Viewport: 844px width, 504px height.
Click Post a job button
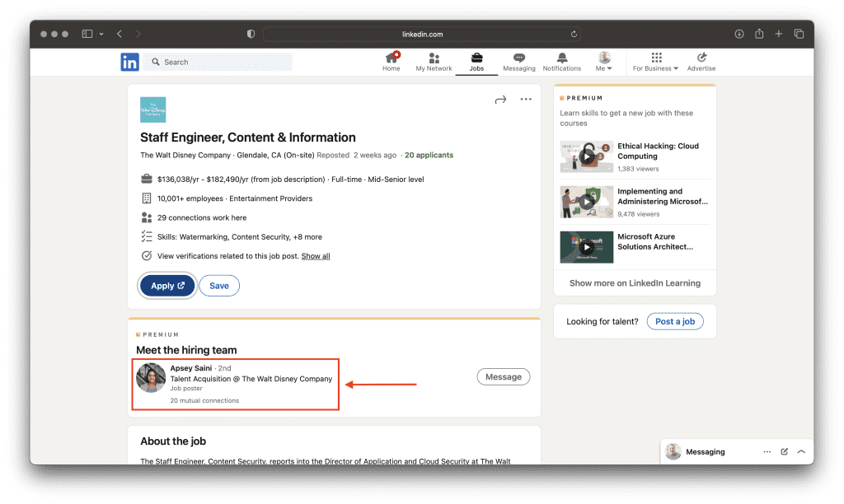(x=675, y=321)
